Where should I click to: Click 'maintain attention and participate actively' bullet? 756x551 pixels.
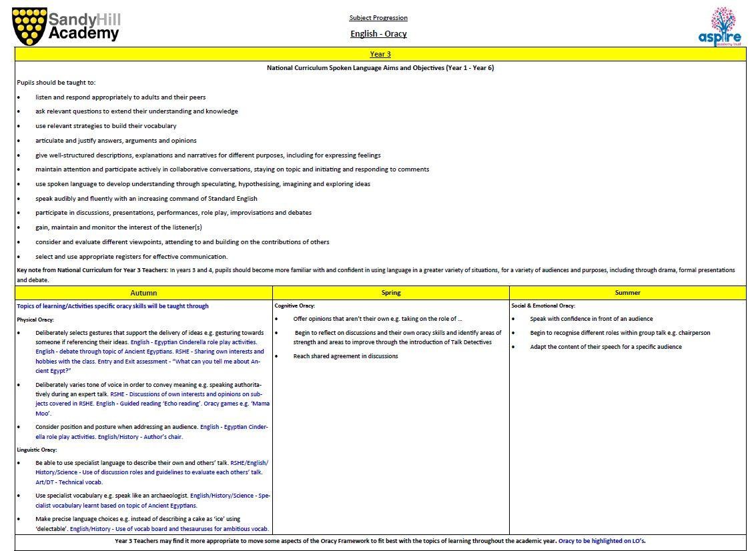click(x=232, y=169)
